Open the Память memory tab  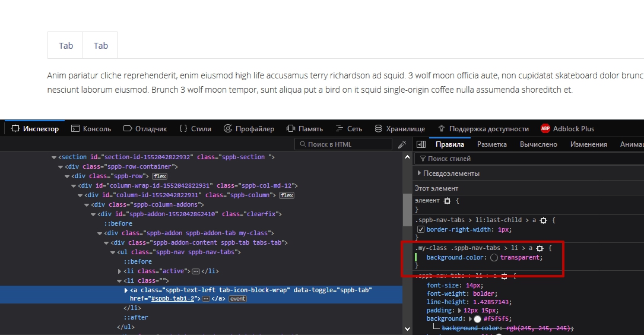[304, 129]
